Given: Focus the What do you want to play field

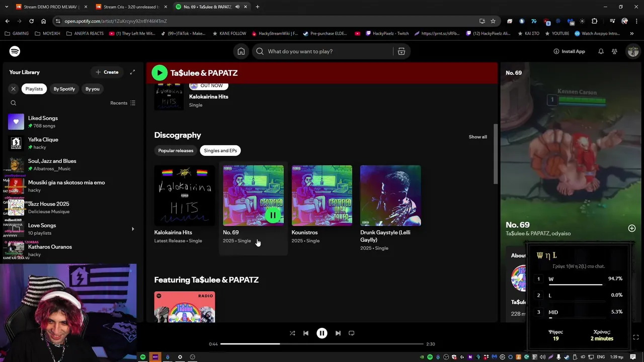Looking at the screenshot, I should click(327, 51).
